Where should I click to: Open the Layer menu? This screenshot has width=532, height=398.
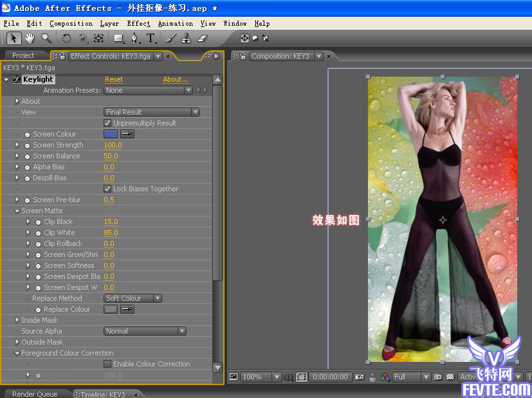coord(109,23)
